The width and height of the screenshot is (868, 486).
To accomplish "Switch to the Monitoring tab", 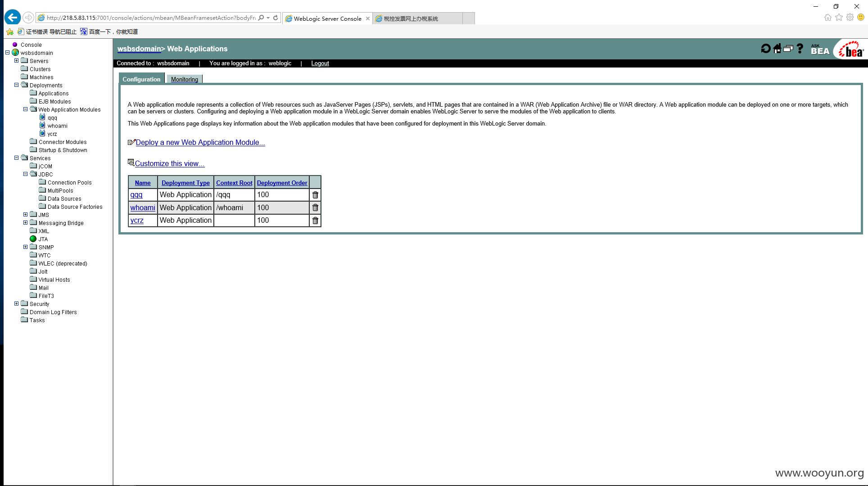I will (x=185, y=79).
